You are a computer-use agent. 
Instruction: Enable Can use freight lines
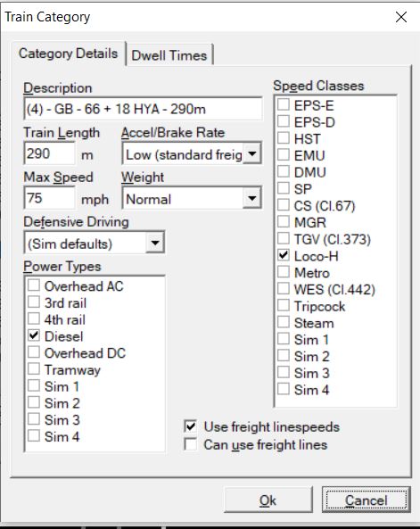191,444
